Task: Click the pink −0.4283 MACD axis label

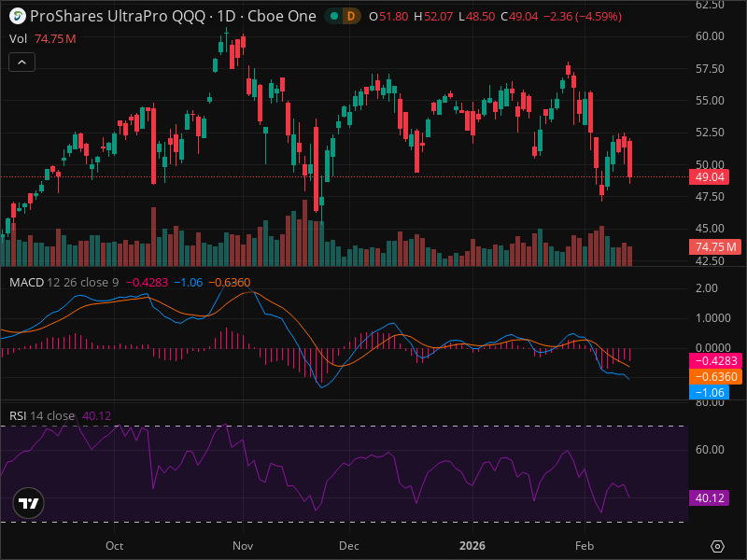Action: 715,360
